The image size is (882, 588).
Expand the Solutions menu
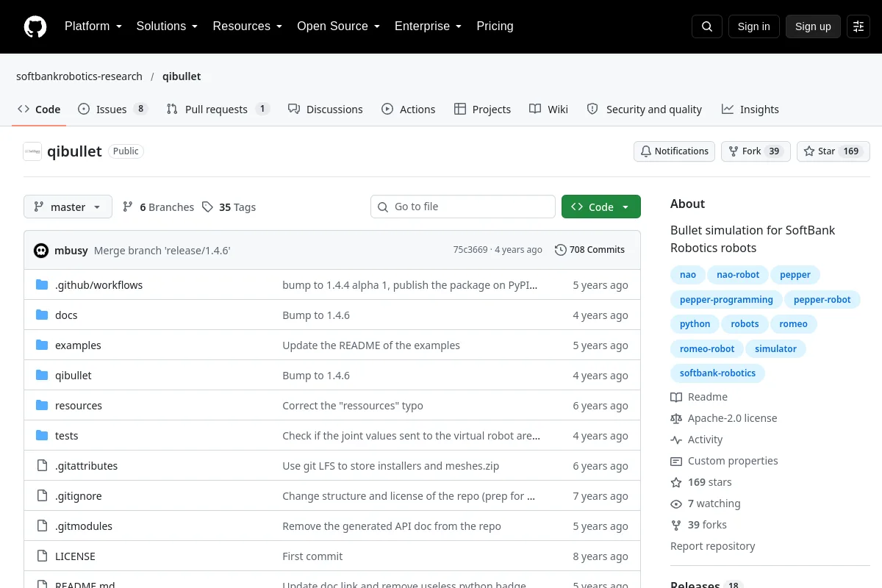tap(167, 26)
